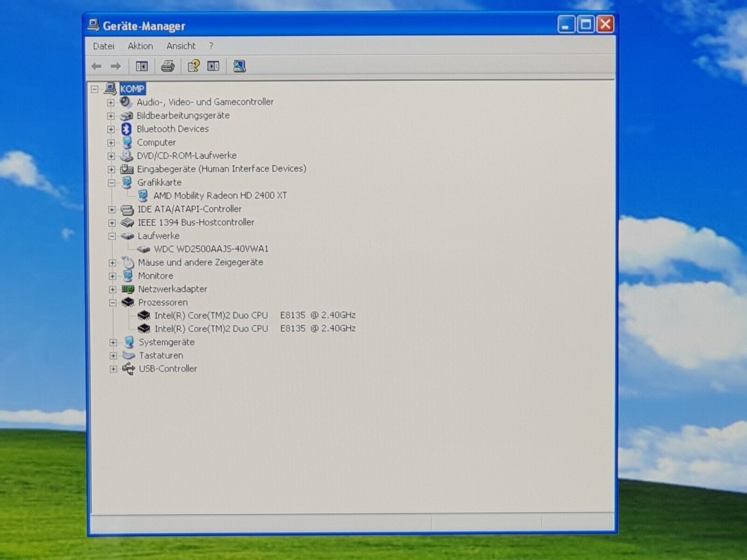The width and height of the screenshot is (747, 560).
Task: Click the Eingabegeräte icon
Action: coord(127,169)
